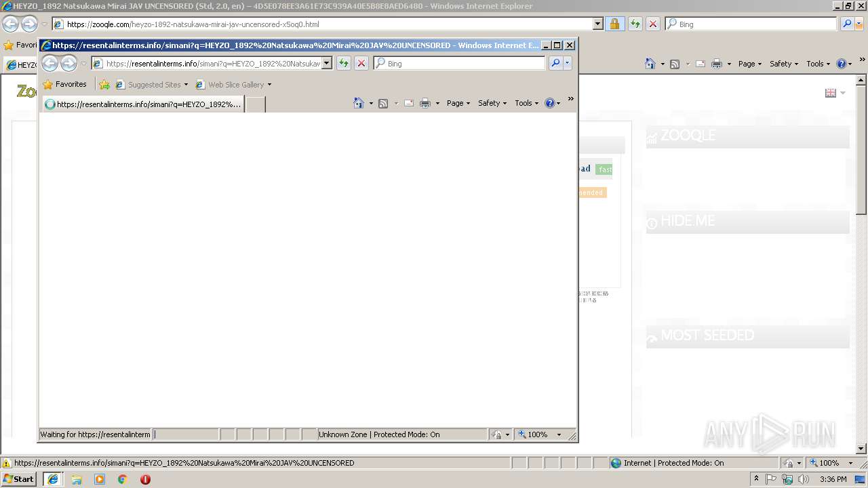Viewport: 868px width, 488px height.
Task: Click volume speaker icon in system tray
Action: [804, 479]
